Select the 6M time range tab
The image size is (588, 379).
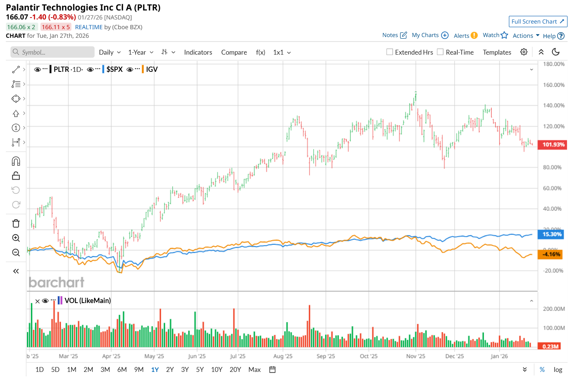(x=122, y=370)
